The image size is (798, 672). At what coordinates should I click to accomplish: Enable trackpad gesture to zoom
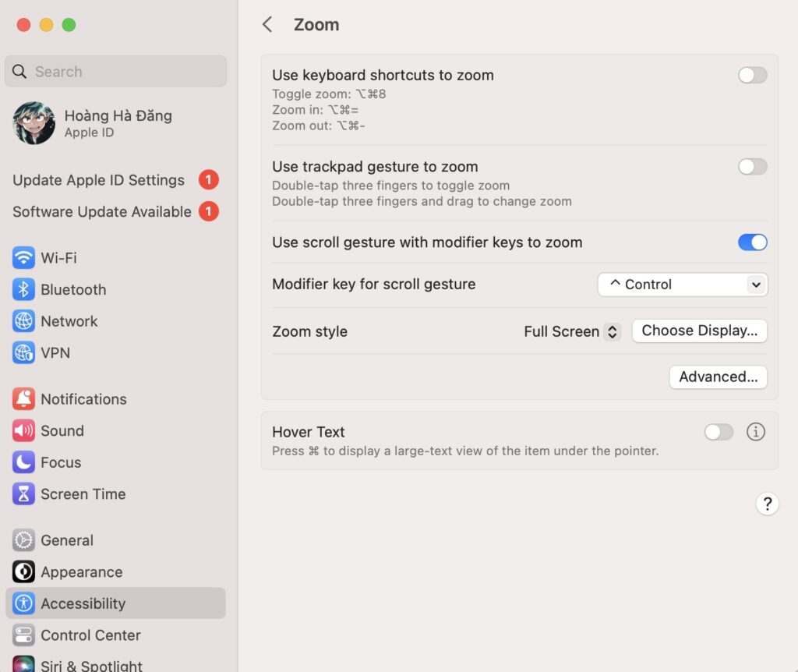pos(753,167)
